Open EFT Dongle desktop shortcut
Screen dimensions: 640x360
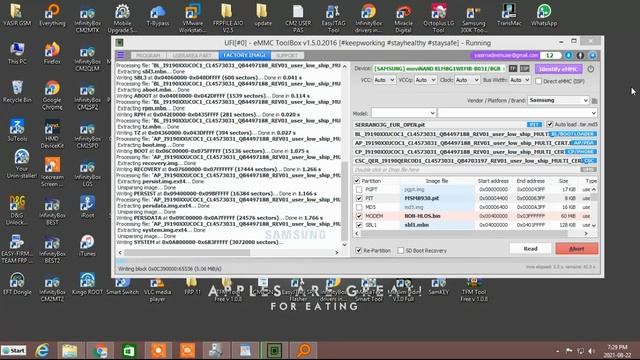point(17,284)
